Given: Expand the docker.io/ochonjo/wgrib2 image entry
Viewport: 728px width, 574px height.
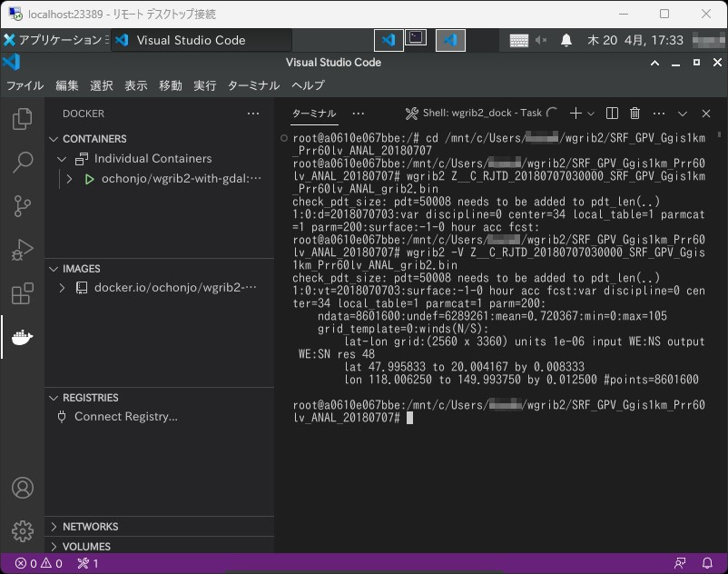Looking at the screenshot, I should point(64,288).
